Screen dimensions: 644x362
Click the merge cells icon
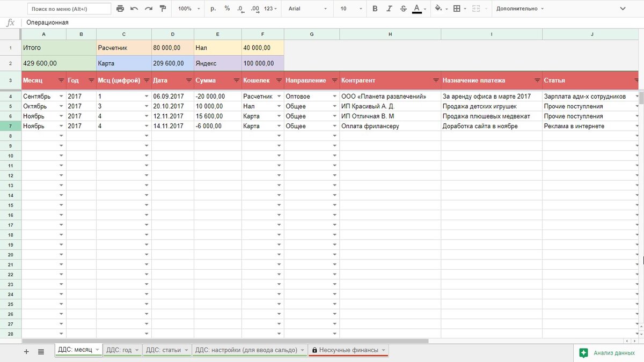(x=477, y=9)
